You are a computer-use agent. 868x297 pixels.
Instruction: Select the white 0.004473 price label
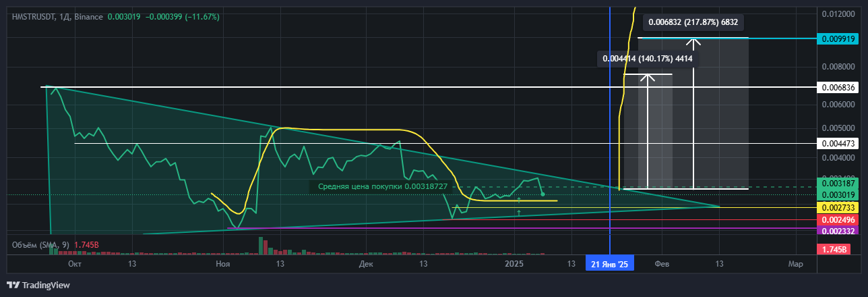pyautogui.click(x=837, y=143)
